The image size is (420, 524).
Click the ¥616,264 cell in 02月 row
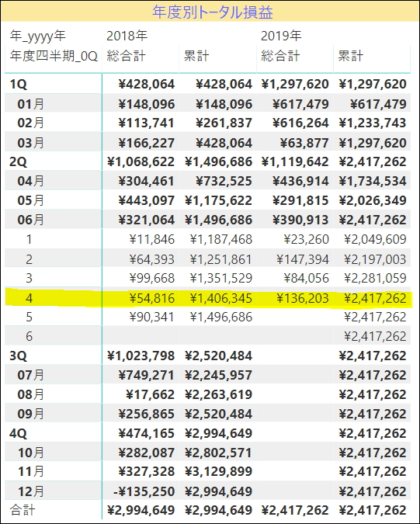pos(300,123)
